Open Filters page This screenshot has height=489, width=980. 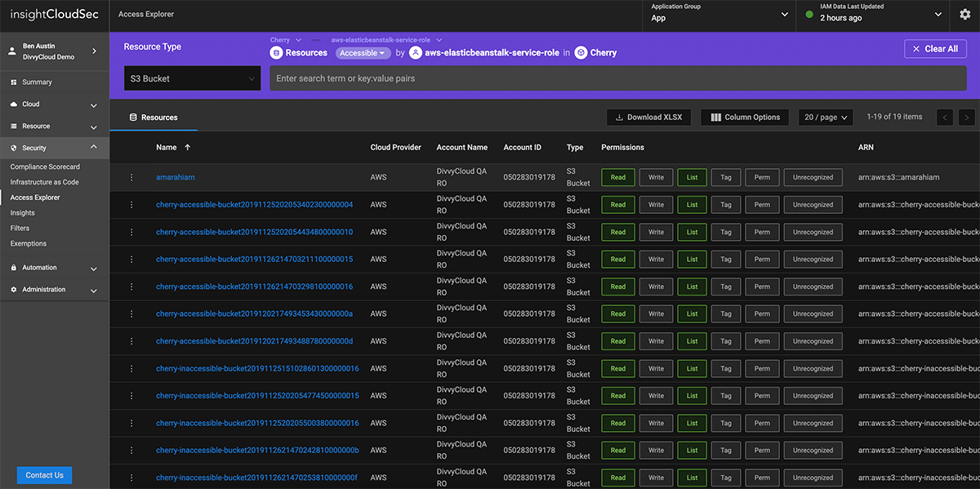20,229
